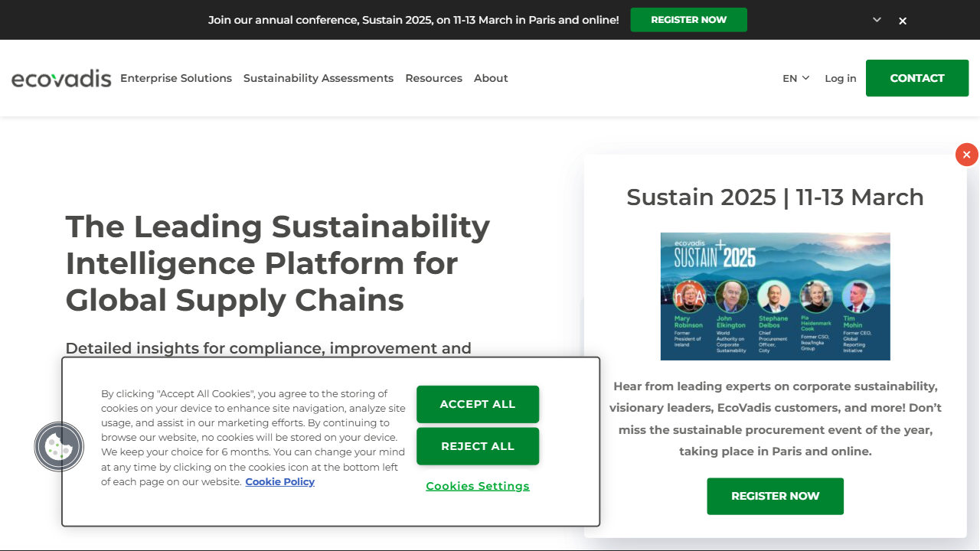The height and width of the screenshot is (551, 980).
Task: Click the EcoVadis logo
Action: pyautogui.click(x=61, y=78)
